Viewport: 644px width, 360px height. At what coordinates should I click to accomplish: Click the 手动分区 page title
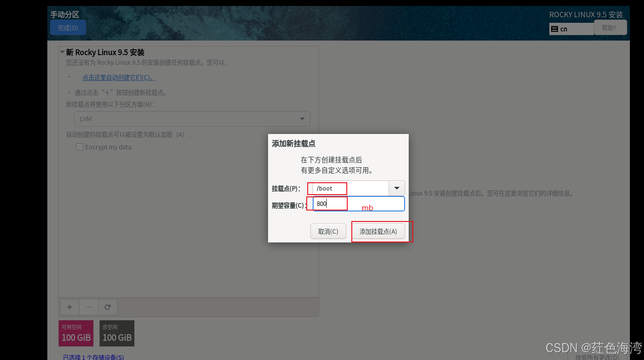65,15
